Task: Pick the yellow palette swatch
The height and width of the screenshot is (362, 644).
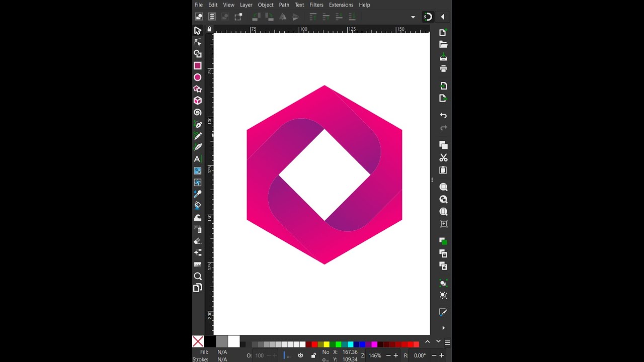Action: tap(327, 344)
